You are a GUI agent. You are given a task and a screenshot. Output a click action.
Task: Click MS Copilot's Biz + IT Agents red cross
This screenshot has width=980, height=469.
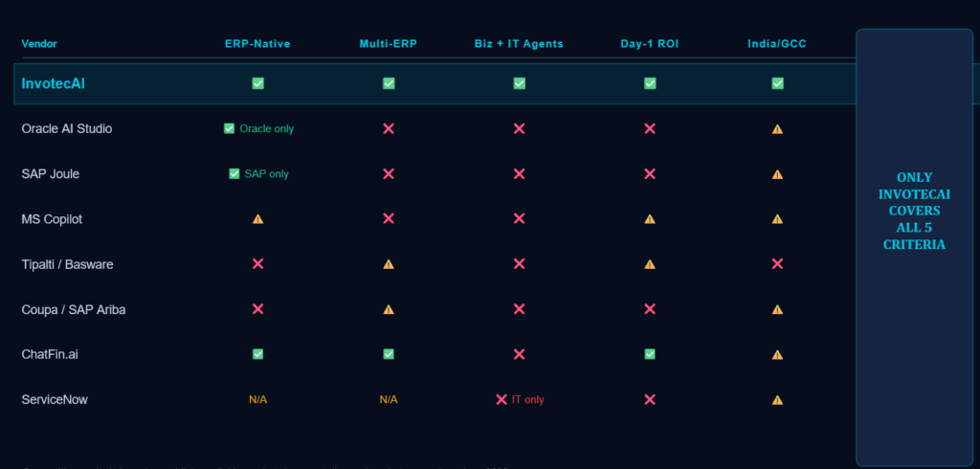519,218
